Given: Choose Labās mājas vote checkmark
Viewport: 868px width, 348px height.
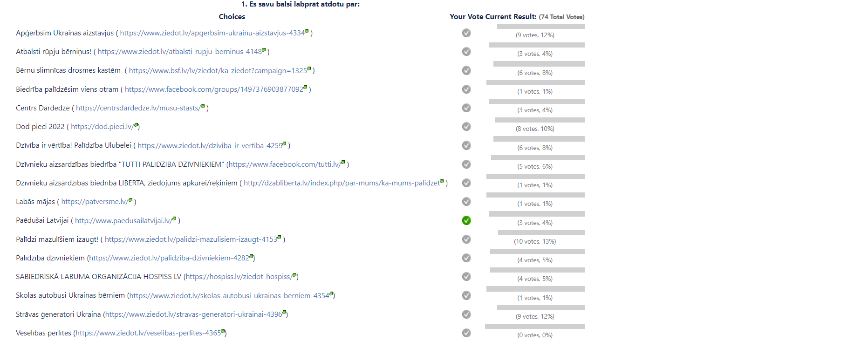Looking at the screenshot, I should (466, 202).
